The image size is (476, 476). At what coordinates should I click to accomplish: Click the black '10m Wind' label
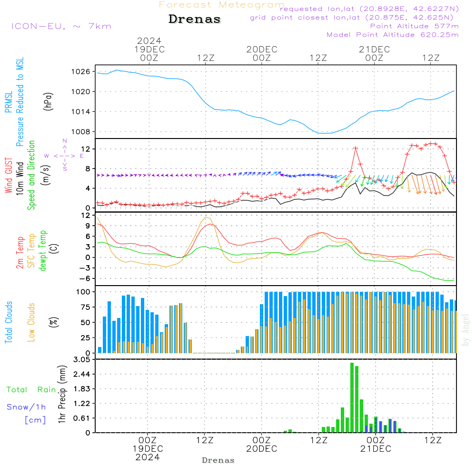click(x=20, y=178)
